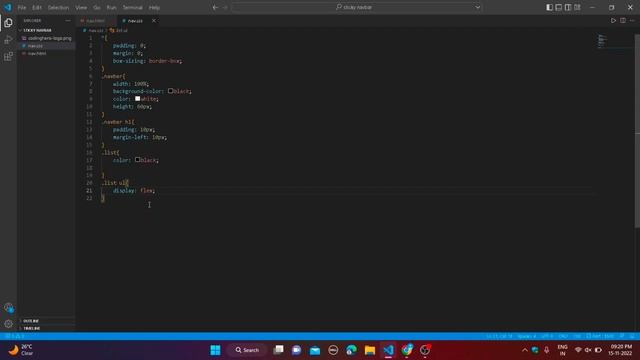Open the Mail app on taskbar
Viewport: 640px width, 360px height.
(315, 350)
